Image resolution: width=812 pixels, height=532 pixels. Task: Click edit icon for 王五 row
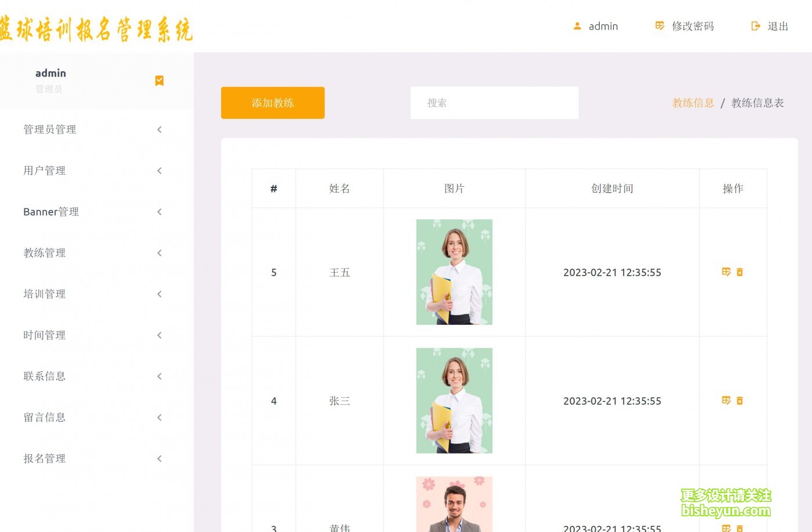click(726, 272)
